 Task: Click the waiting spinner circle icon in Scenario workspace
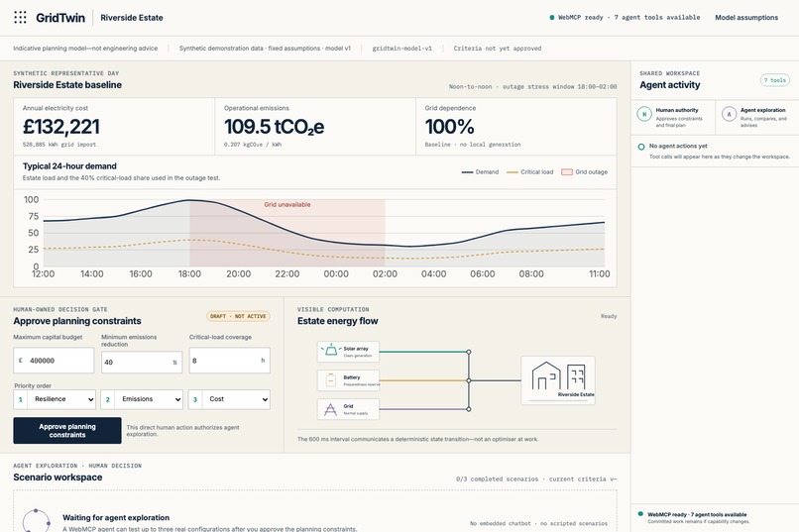click(x=36, y=520)
